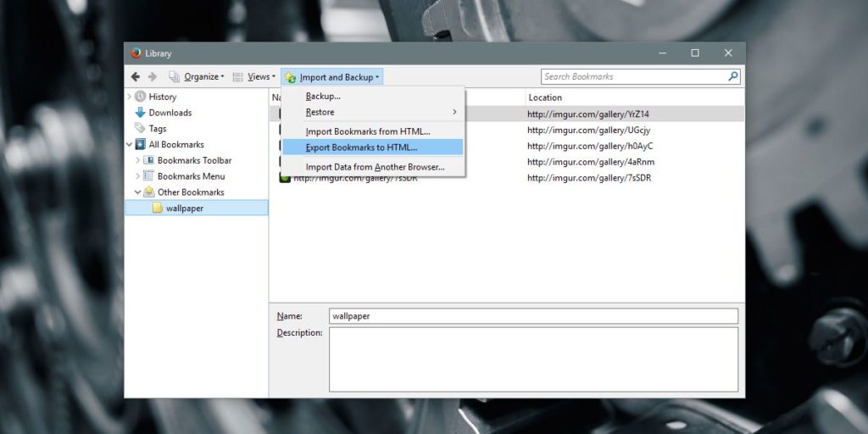
Task: Click the Forward arrow in Library toolbar
Action: coord(153,77)
